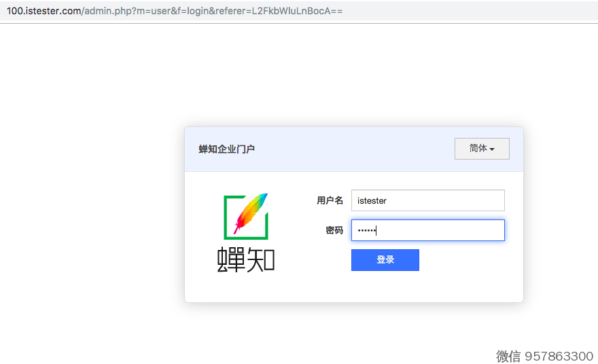Click the masked password dots
The height and width of the screenshot is (364, 598).
tap(366, 230)
